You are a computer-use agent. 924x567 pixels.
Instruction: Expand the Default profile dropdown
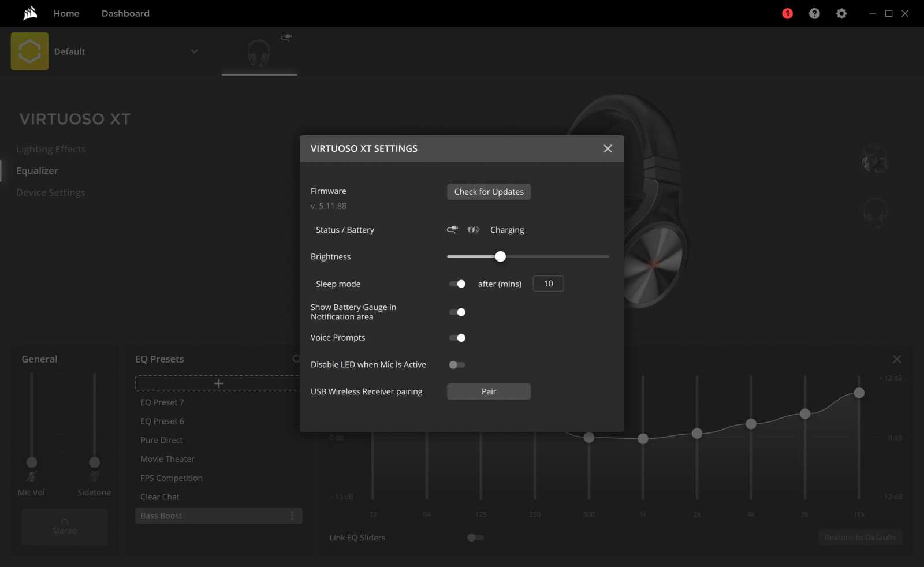(195, 51)
